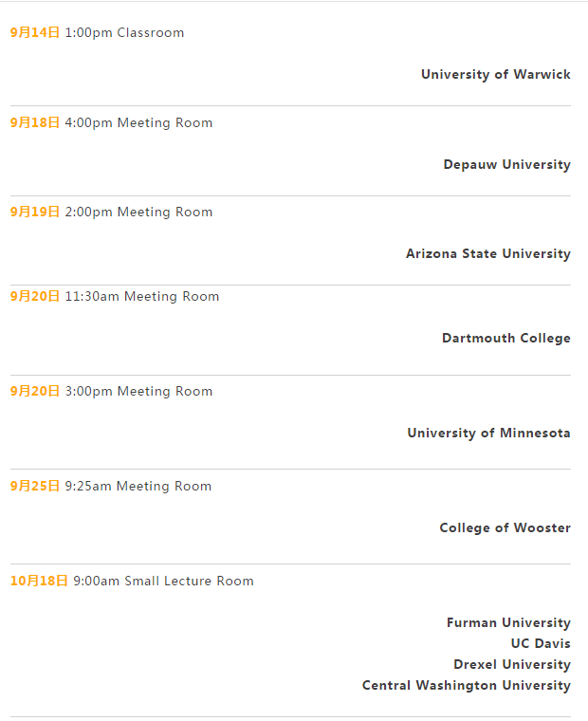The width and height of the screenshot is (588, 721).
Task: Click University of Minnesota
Action: point(488,433)
